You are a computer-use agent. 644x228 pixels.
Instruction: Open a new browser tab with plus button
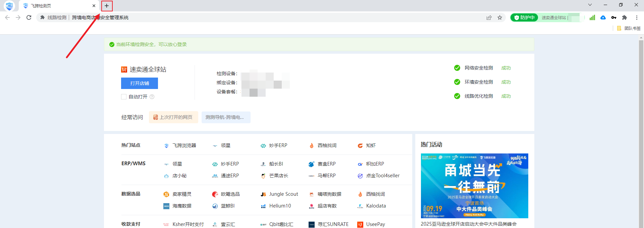(107, 6)
